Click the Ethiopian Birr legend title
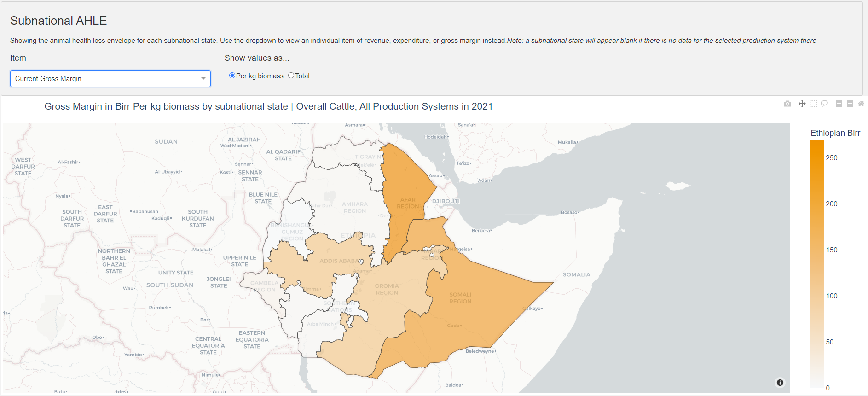This screenshot has width=868, height=396. [x=835, y=133]
